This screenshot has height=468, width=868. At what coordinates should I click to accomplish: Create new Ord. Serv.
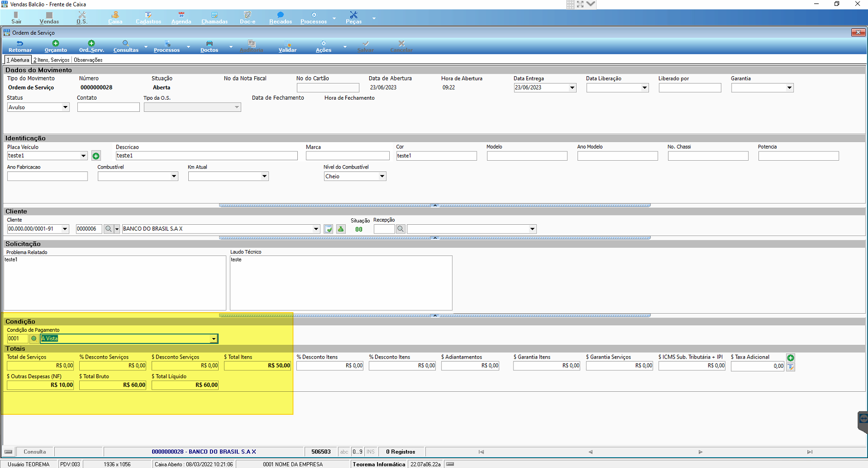(91, 46)
